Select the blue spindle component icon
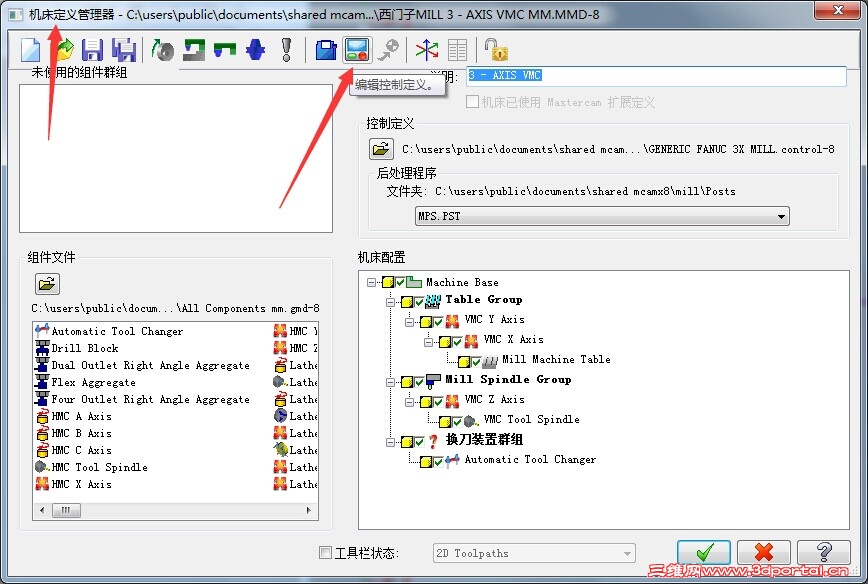This screenshot has height=584, width=868. click(x=255, y=50)
